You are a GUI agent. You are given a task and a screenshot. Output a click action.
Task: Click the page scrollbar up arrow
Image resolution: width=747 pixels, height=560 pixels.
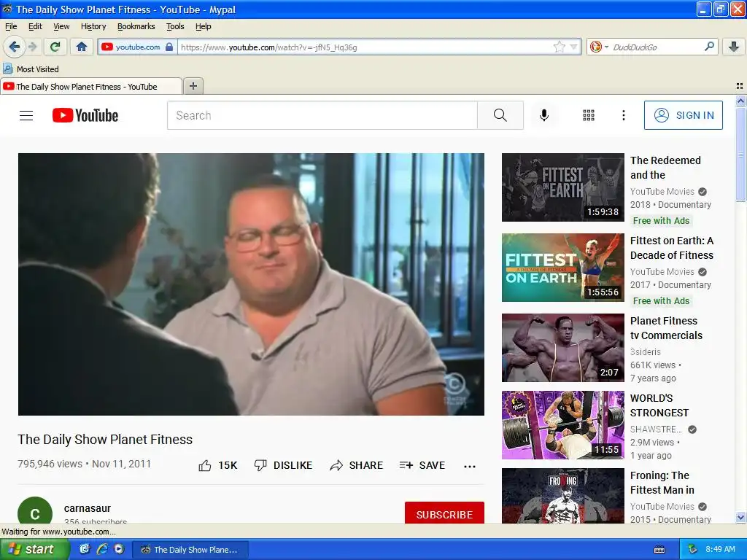point(740,101)
